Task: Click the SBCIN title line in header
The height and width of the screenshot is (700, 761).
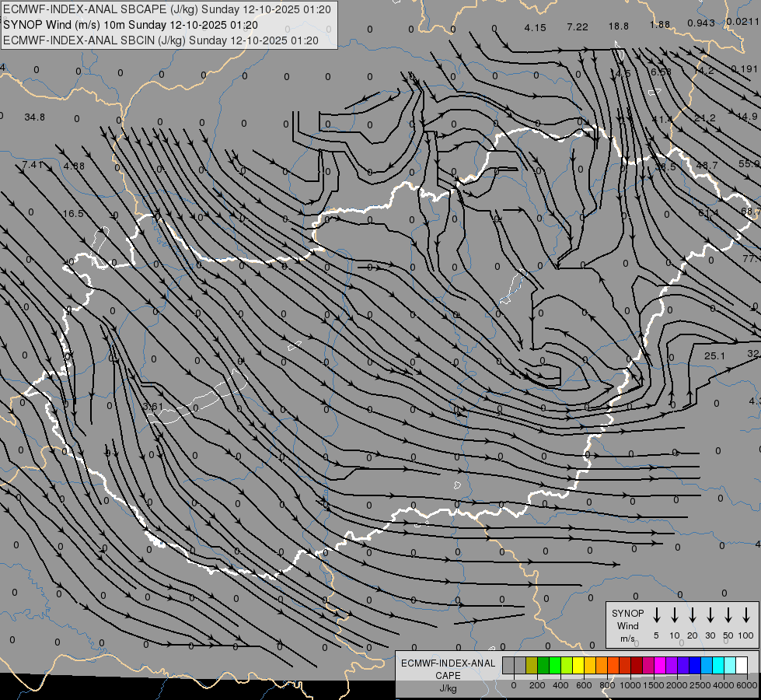Action: coord(161,40)
